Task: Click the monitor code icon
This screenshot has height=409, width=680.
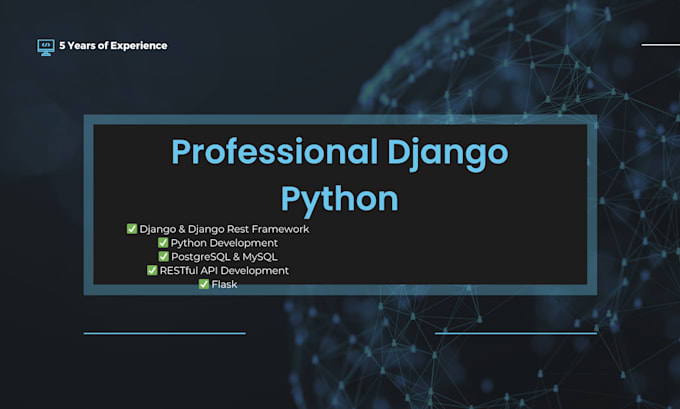Action: coord(46,47)
